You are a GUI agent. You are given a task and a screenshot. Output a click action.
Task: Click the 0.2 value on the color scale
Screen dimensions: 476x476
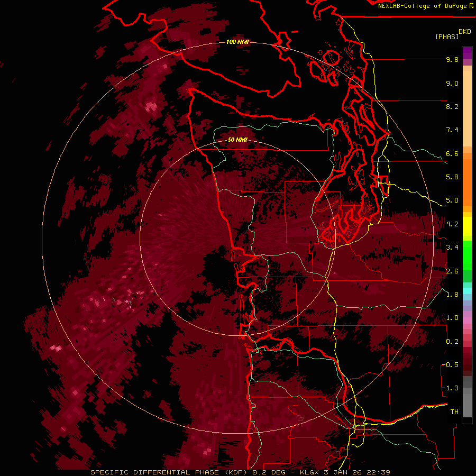tap(452, 342)
